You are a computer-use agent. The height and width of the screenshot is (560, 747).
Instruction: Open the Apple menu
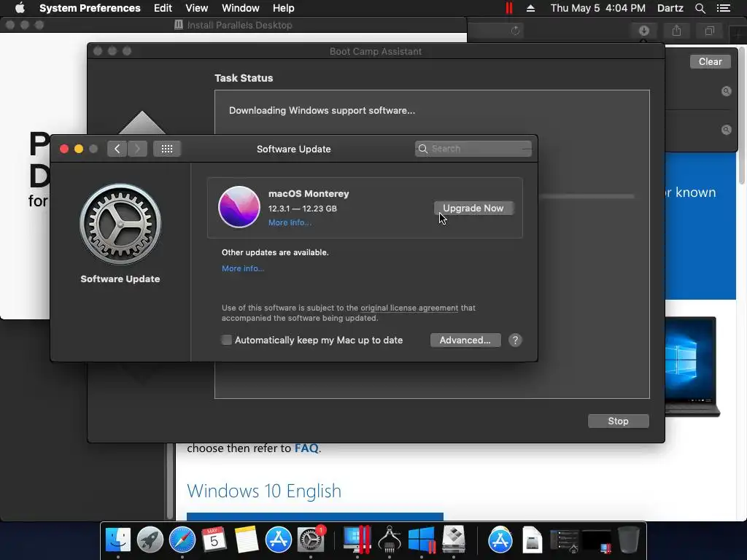pos(20,8)
